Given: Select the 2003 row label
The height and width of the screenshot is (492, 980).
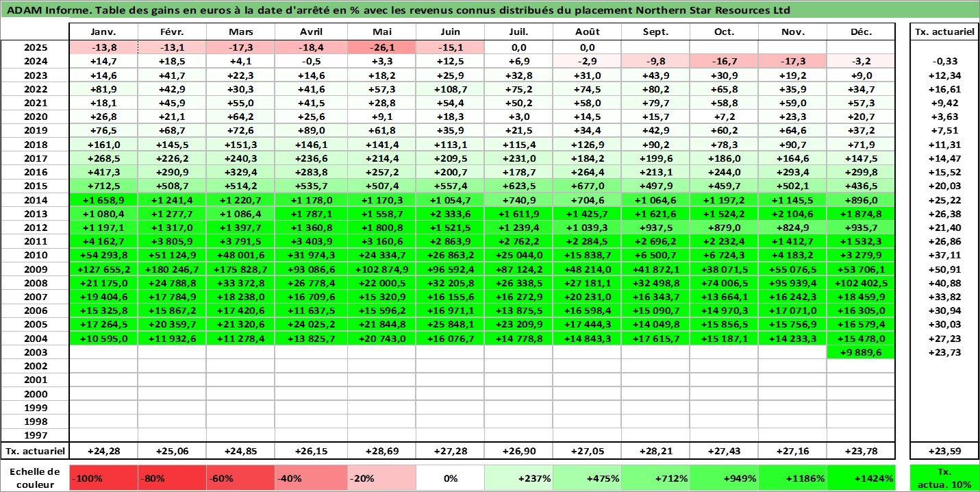Looking at the screenshot, I should click(35, 352).
